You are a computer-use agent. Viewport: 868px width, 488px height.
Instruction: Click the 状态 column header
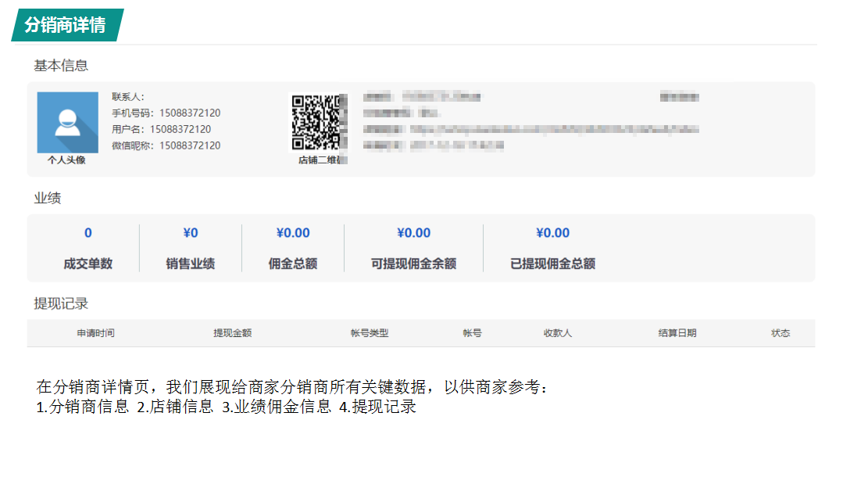tap(780, 333)
